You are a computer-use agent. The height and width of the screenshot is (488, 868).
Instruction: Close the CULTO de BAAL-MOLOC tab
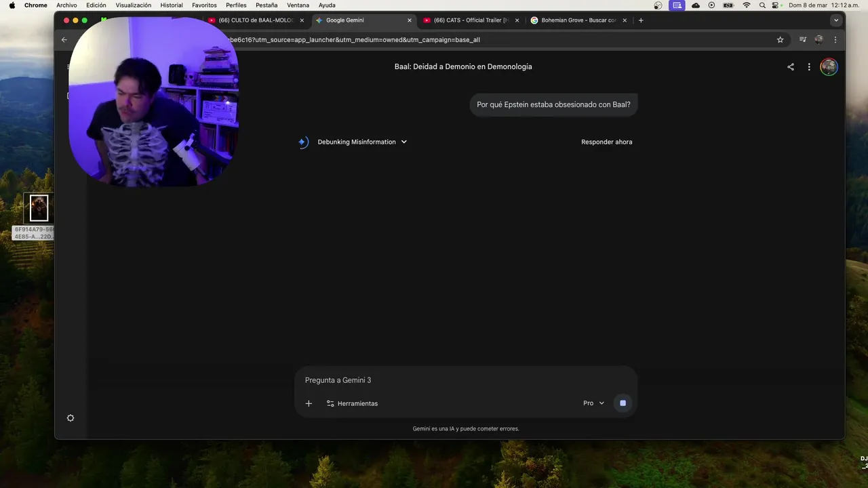pyautogui.click(x=302, y=20)
